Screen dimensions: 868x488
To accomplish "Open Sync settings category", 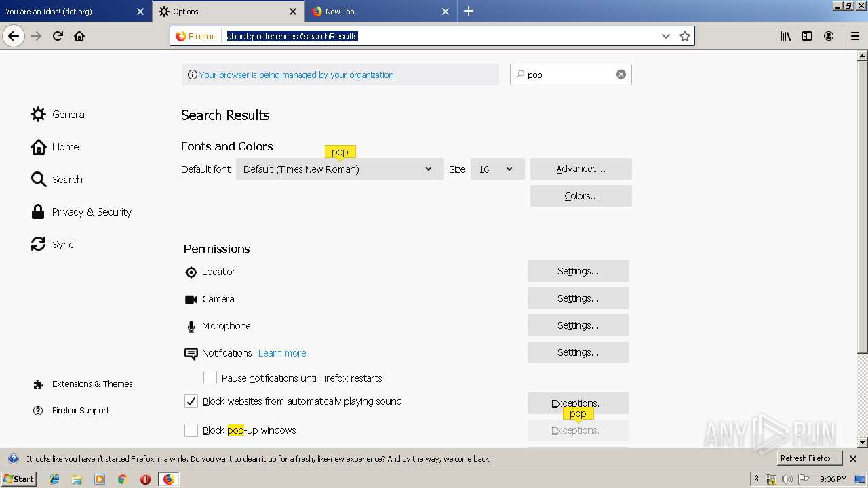I will pyautogui.click(x=52, y=244).
